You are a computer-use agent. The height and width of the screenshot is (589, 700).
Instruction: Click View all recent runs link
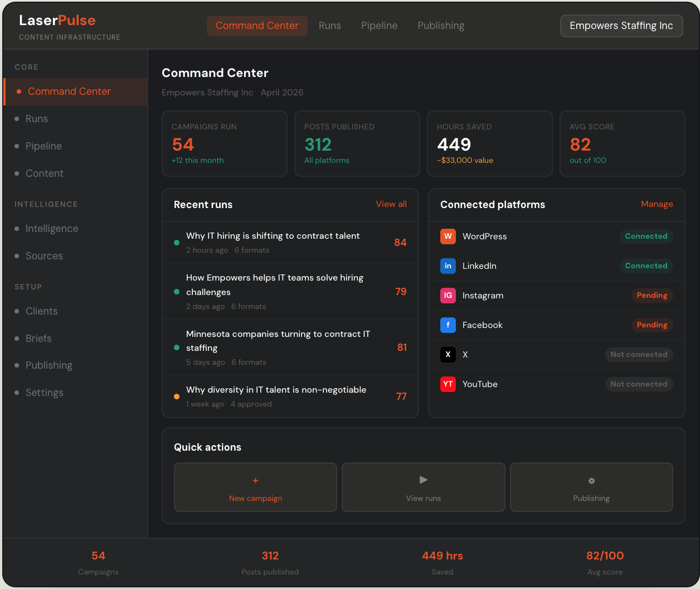[391, 204]
